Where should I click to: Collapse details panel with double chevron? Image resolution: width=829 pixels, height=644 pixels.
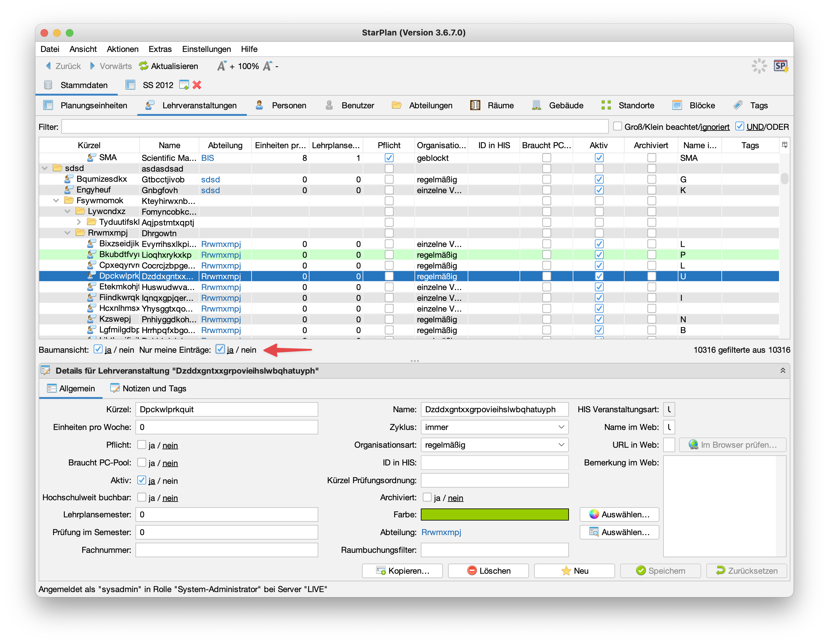(782, 371)
